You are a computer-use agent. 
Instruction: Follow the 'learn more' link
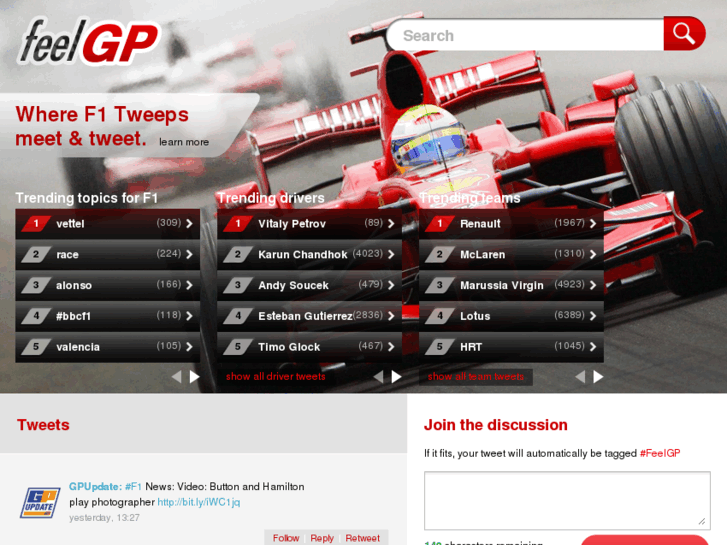pyautogui.click(x=184, y=142)
